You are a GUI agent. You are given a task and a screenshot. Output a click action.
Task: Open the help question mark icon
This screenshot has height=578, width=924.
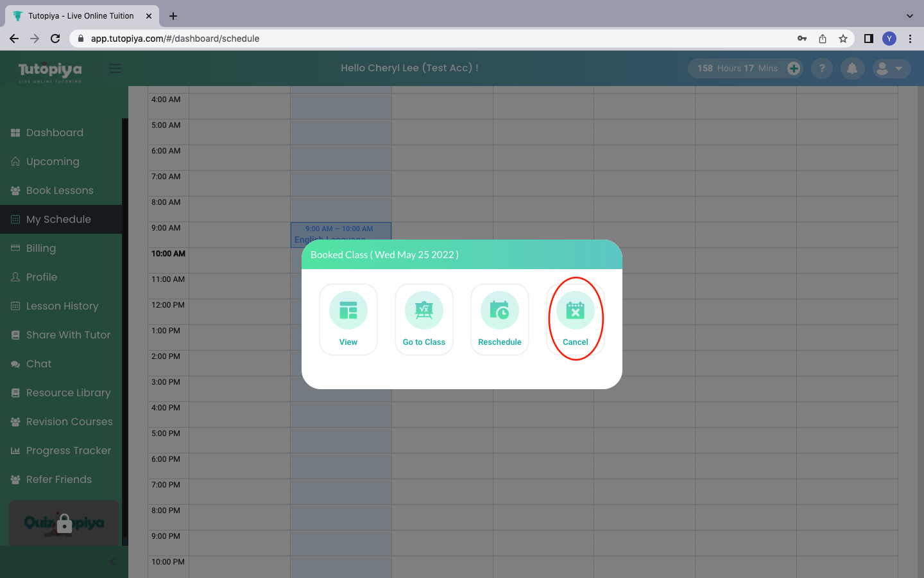coord(822,68)
